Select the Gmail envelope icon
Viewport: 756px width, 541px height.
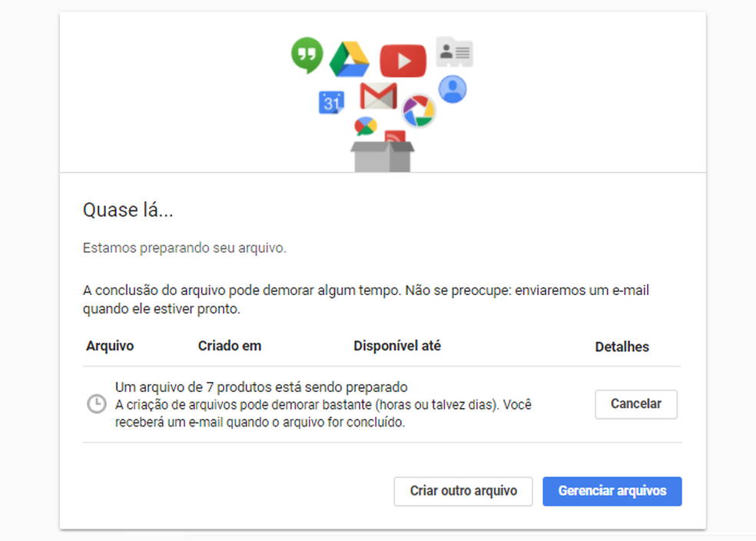click(378, 97)
